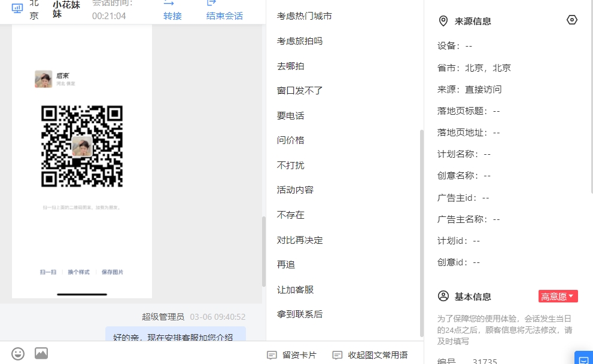Select quick phrase 去哪拍
Screen dimensions: 593x364
click(x=290, y=66)
